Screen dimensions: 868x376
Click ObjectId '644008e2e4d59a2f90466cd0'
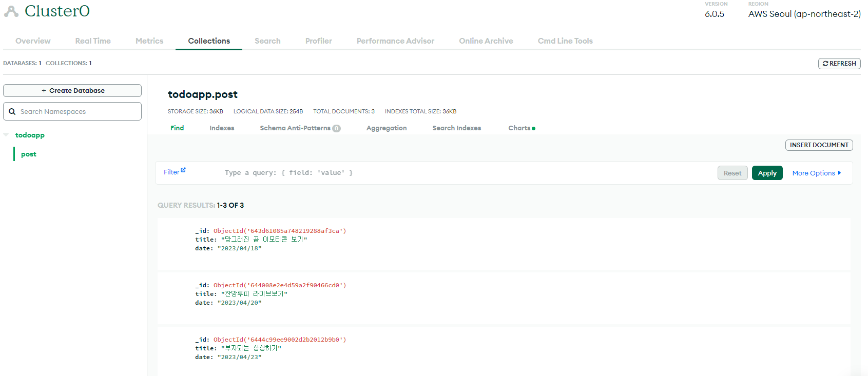[280, 285]
